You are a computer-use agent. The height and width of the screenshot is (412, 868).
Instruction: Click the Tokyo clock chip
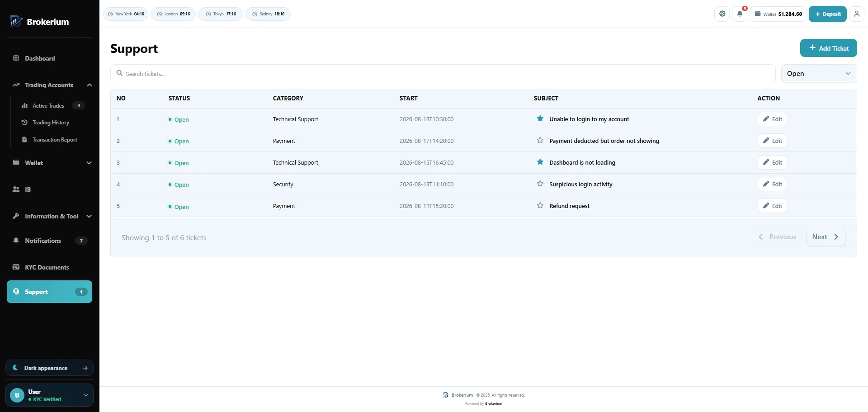(x=221, y=14)
